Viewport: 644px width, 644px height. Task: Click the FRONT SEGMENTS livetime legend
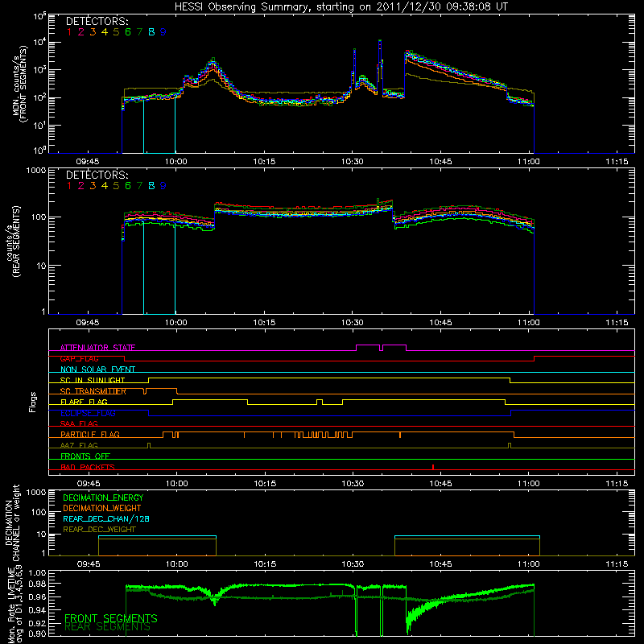click(111, 618)
